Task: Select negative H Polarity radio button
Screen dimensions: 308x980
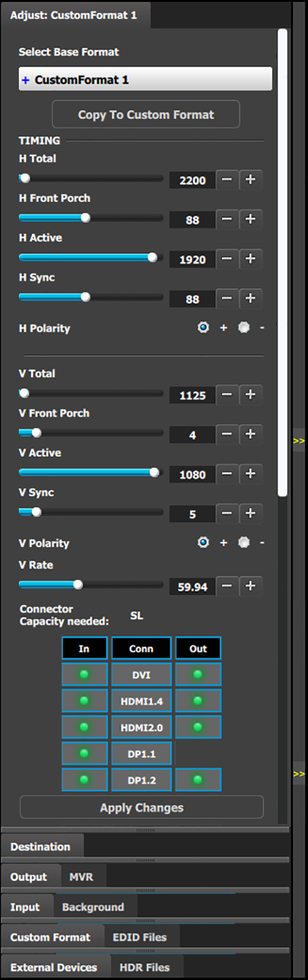Action: 244,328
